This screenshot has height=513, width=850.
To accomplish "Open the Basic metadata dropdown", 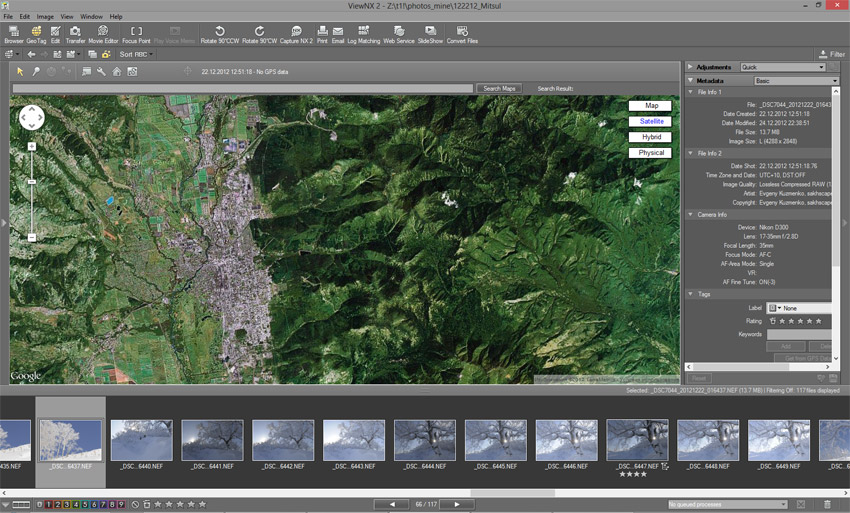I will click(x=796, y=81).
